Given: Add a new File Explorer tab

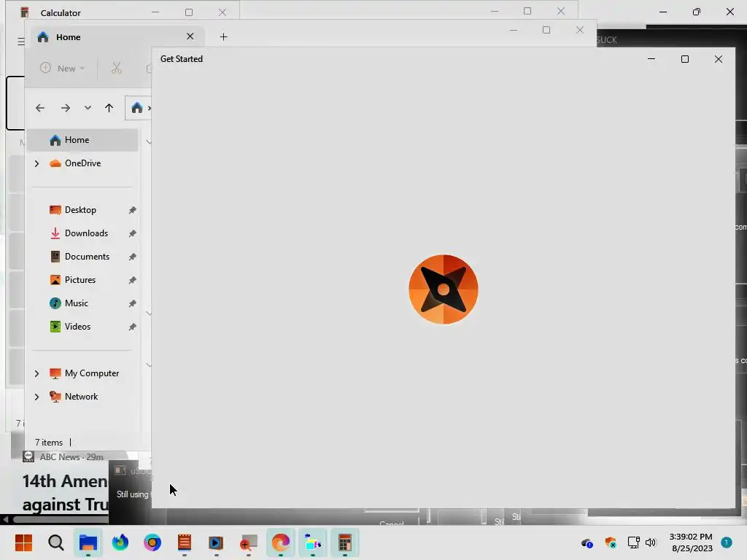Looking at the screenshot, I should point(223,36).
